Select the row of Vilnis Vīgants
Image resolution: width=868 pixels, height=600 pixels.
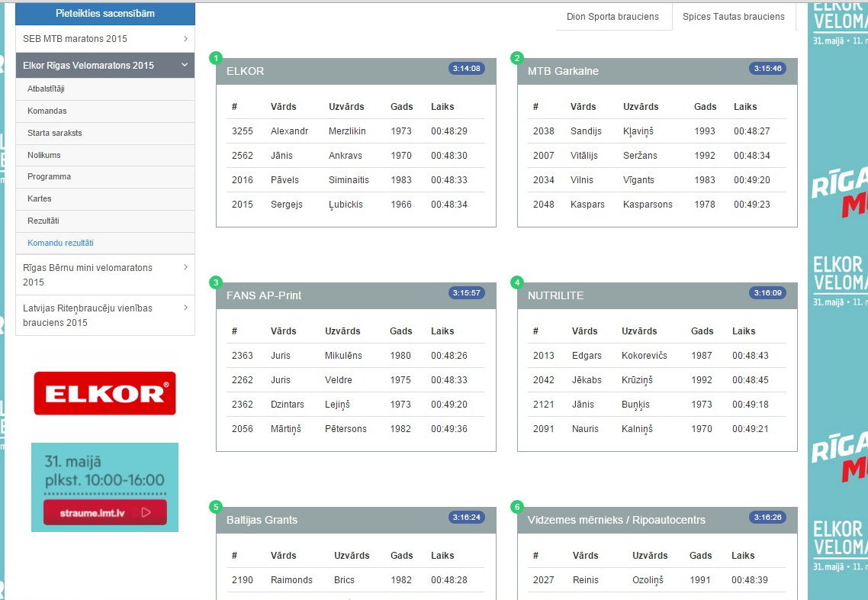point(657,180)
